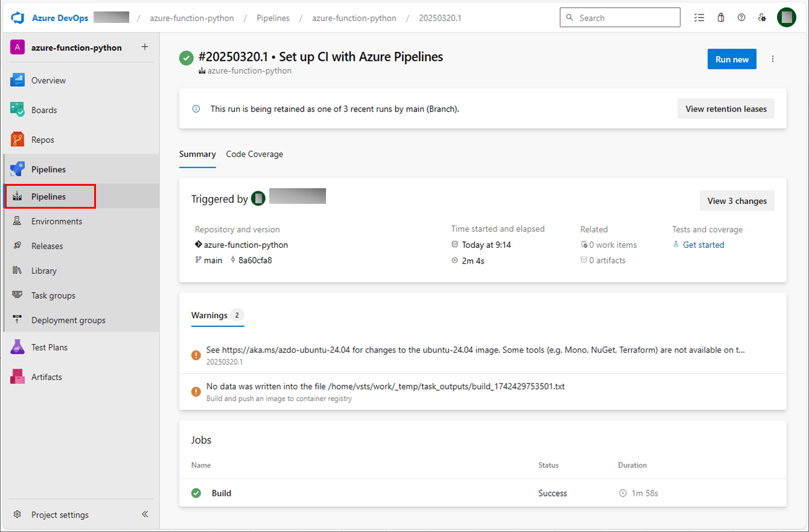
Task: Open more actions menu beside Run new
Action: (773, 59)
